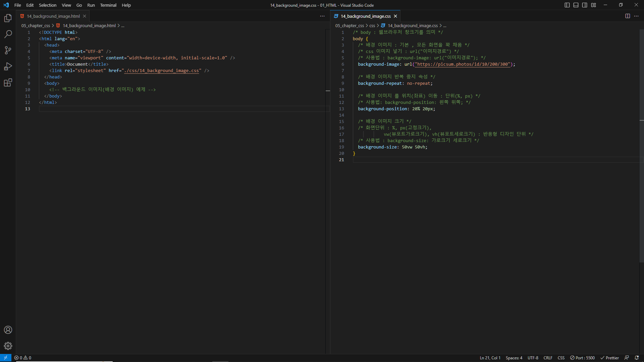The width and height of the screenshot is (644, 362).
Task: Open More Actions menu of left editor group
Action: coord(322,16)
